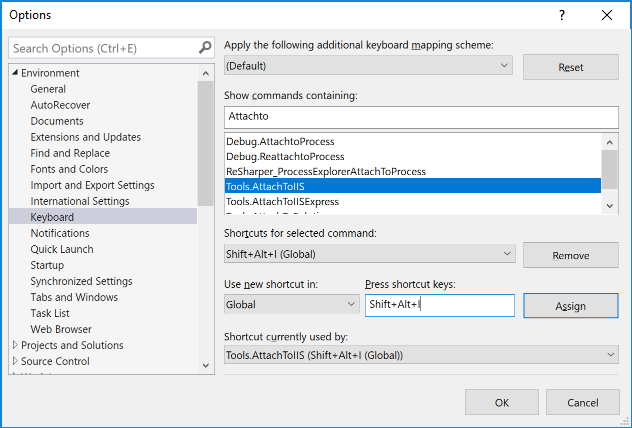Click the Assign button

click(x=570, y=305)
